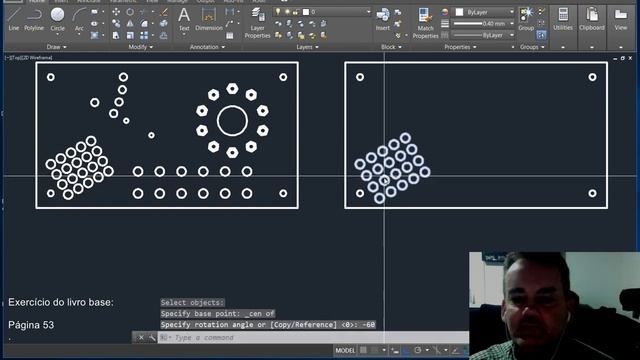Select the Polyline tool
Image resolution: width=640 pixels, height=360 pixels.
(34, 19)
